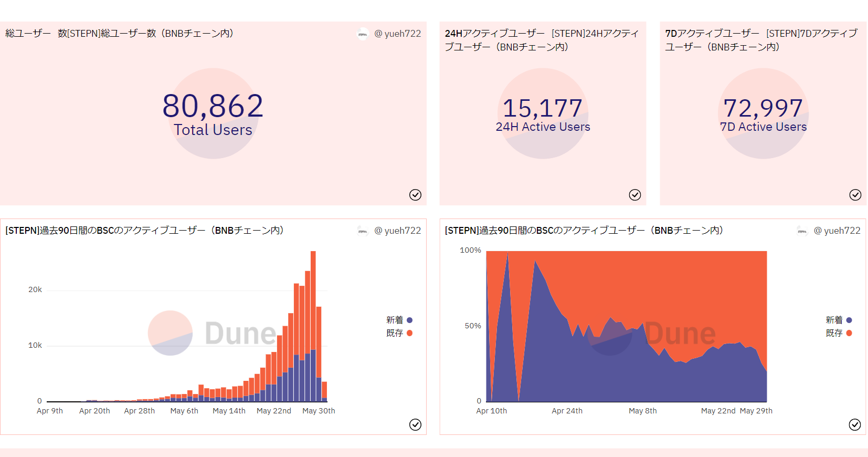
Task: Click the checkmark icon on Total Users card
Action: (415, 195)
